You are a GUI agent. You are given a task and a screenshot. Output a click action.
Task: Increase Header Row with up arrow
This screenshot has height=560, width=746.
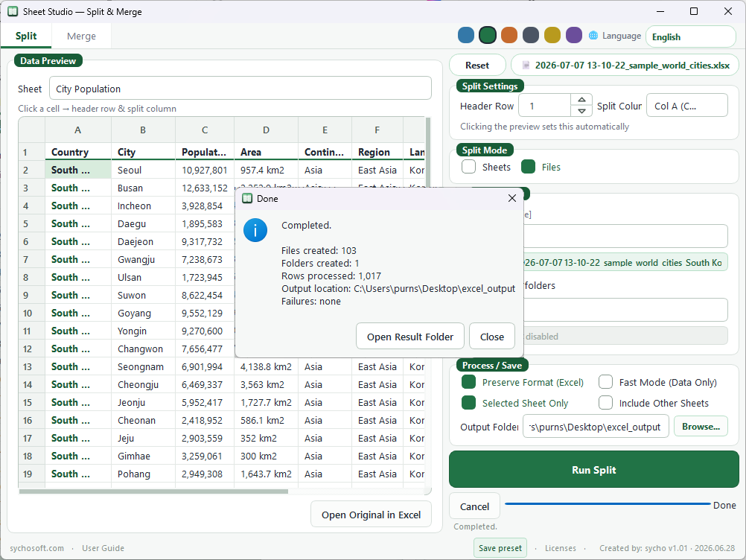pyautogui.click(x=581, y=100)
